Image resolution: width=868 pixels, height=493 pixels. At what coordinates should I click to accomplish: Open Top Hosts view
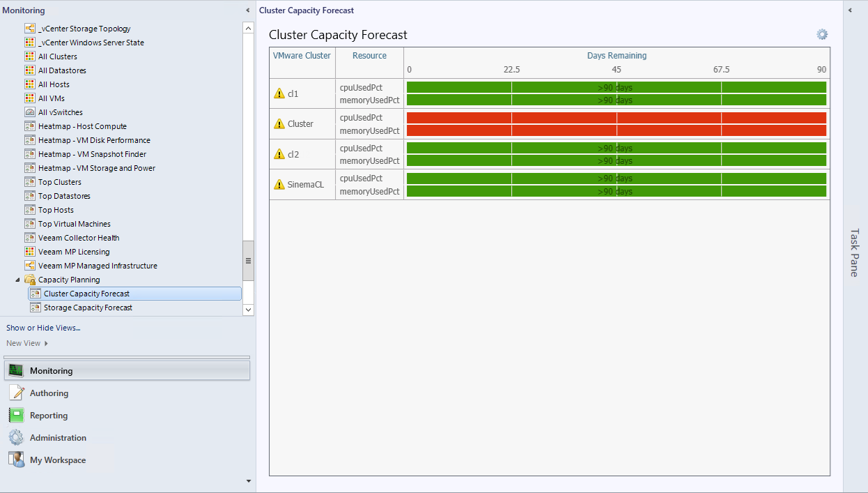pos(56,210)
